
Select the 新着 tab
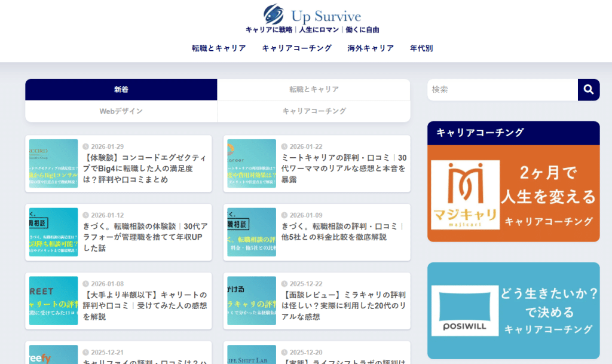121,89
